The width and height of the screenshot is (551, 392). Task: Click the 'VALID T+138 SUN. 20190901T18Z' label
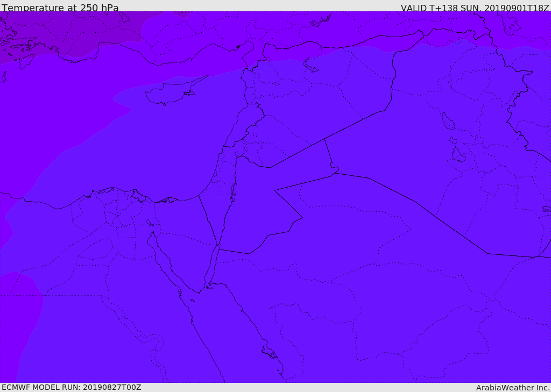click(475, 8)
